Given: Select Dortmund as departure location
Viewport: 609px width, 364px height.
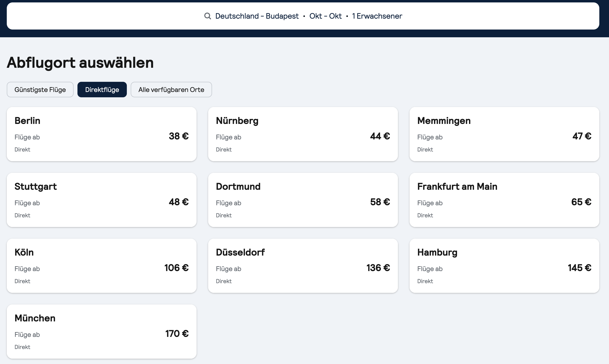Looking at the screenshot, I should pyautogui.click(x=303, y=200).
